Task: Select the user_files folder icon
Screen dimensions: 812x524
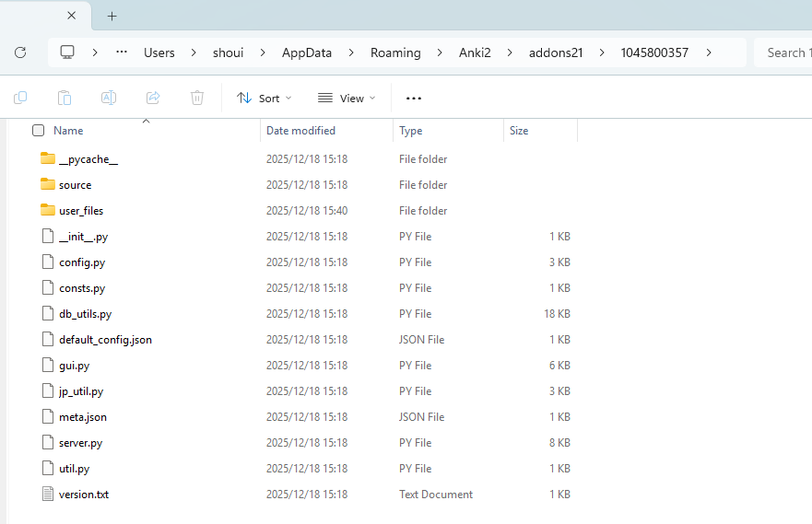Action: click(x=48, y=210)
